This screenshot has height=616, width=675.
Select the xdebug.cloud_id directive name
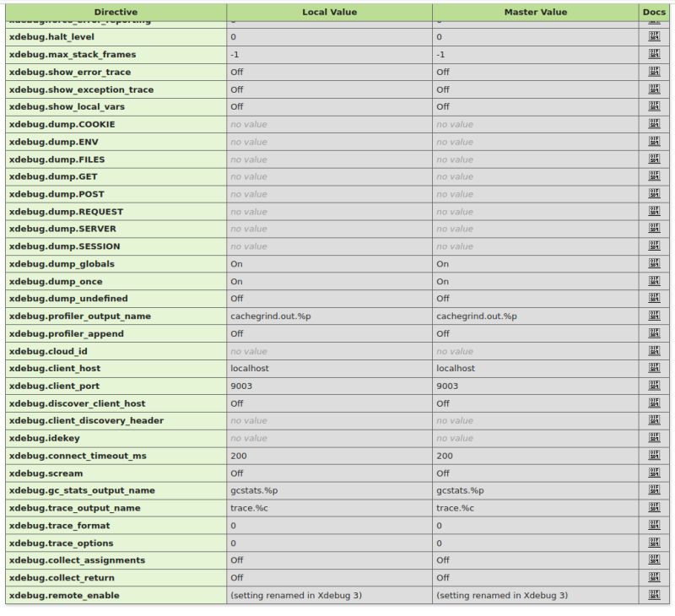tap(48, 351)
